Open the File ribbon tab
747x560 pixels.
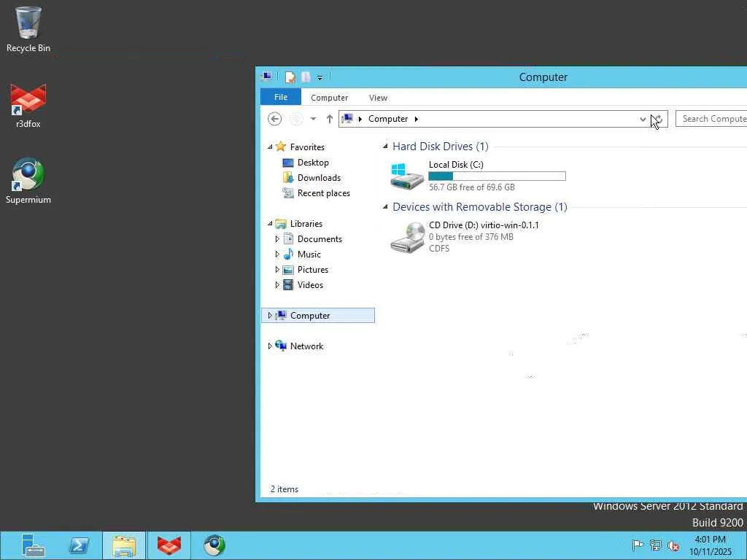point(281,97)
